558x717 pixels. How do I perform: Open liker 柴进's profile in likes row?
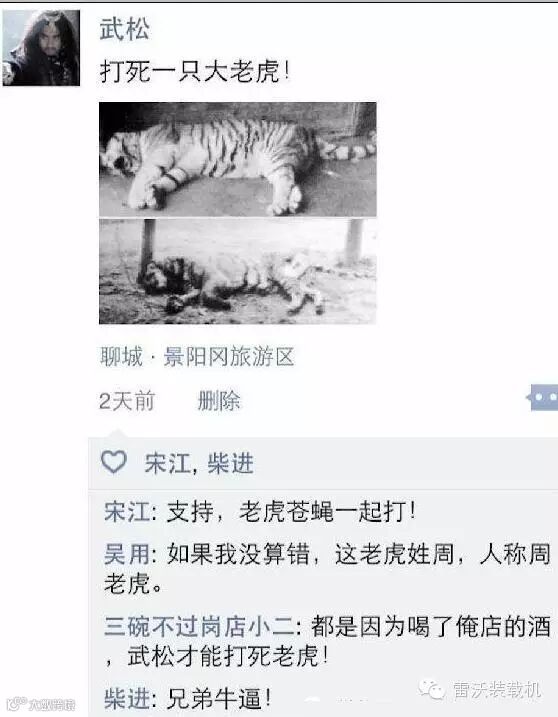point(231,463)
